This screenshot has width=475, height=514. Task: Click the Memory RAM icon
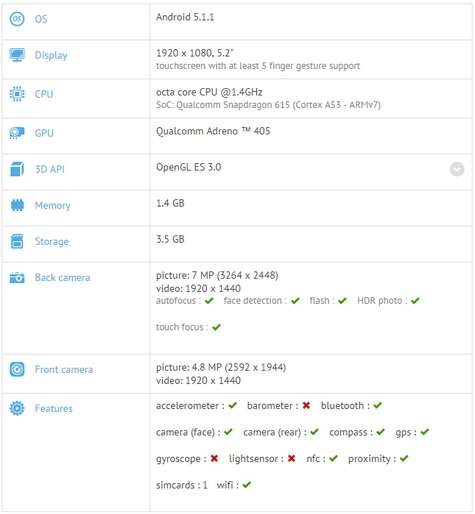17,205
